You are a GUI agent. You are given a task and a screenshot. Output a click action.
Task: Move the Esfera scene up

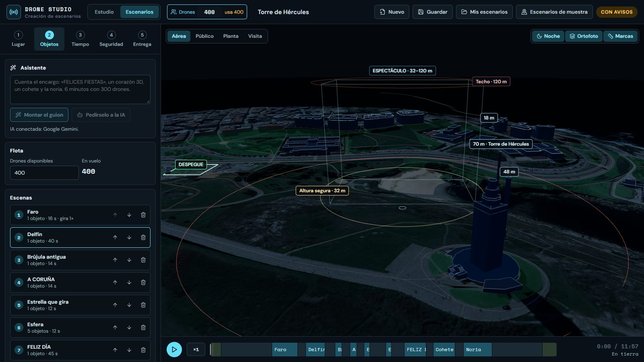coord(115,327)
